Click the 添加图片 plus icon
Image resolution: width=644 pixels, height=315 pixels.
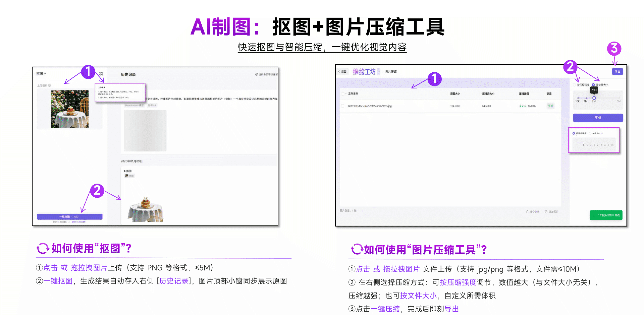pyautogui.click(x=546, y=212)
